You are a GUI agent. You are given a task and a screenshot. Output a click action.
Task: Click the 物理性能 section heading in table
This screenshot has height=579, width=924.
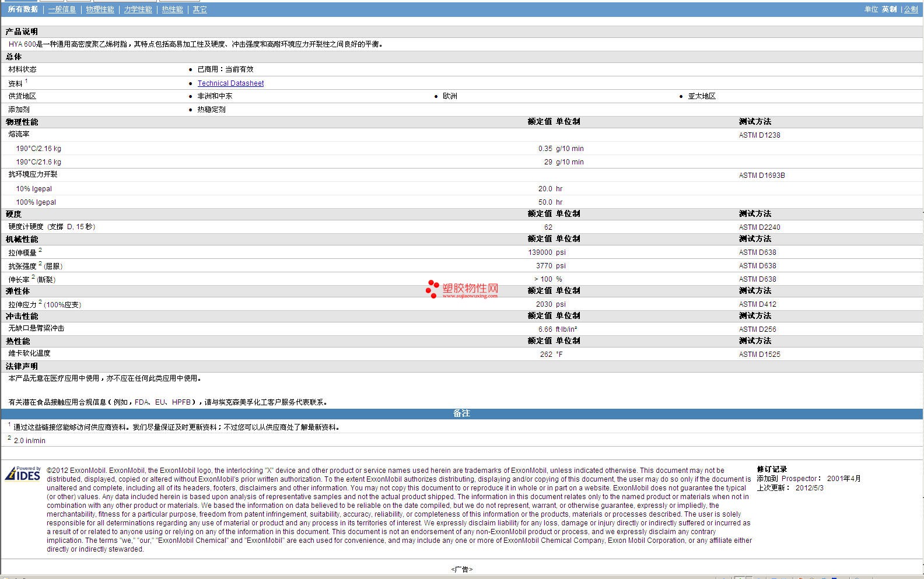(x=22, y=122)
